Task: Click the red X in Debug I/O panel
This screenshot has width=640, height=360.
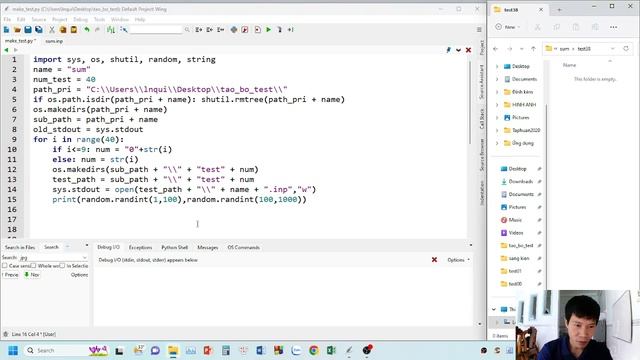Action: pos(434,260)
